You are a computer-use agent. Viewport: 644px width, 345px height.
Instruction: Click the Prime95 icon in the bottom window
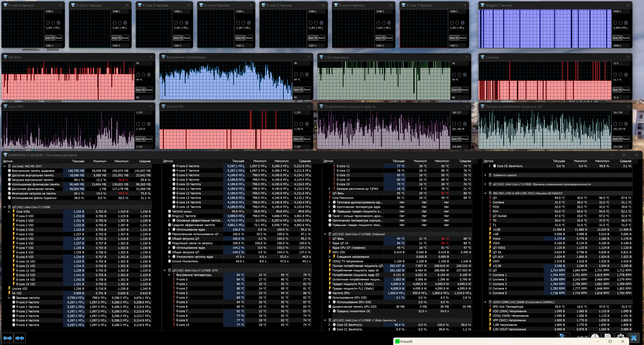397,341
